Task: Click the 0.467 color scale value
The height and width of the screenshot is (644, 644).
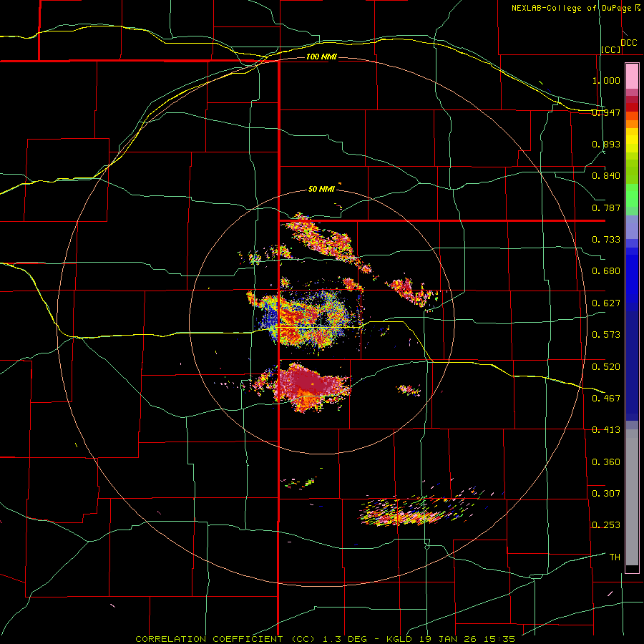Action: pyautogui.click(x=606, y=398)
